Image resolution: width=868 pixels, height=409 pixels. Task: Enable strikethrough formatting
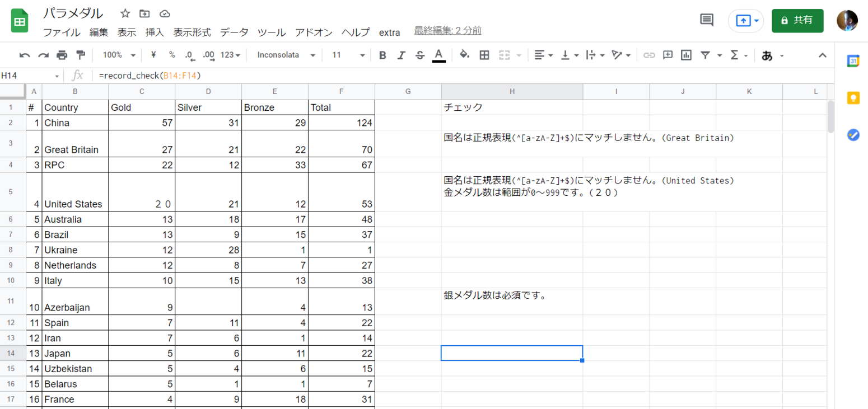420,55
